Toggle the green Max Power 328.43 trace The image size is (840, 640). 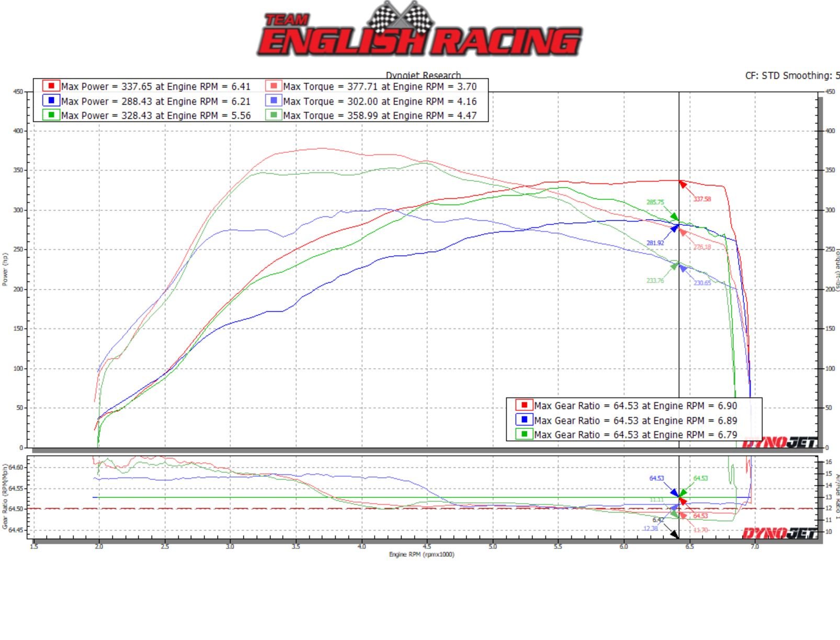(51, 116)
